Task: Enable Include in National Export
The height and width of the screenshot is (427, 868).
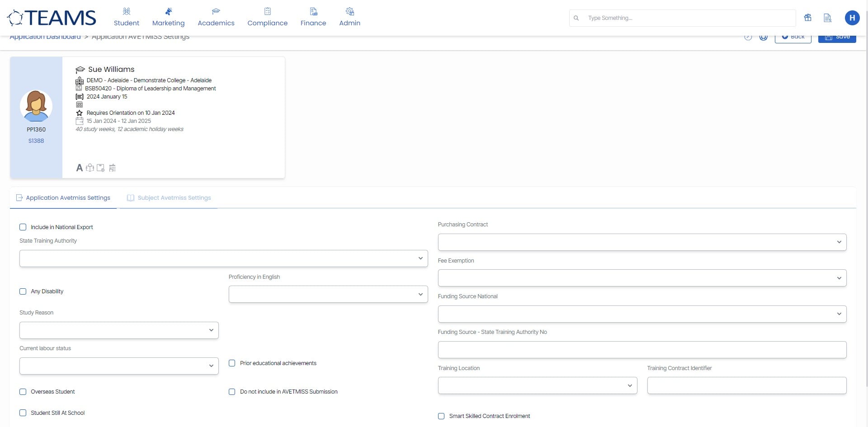Action: tap(23, 227)
